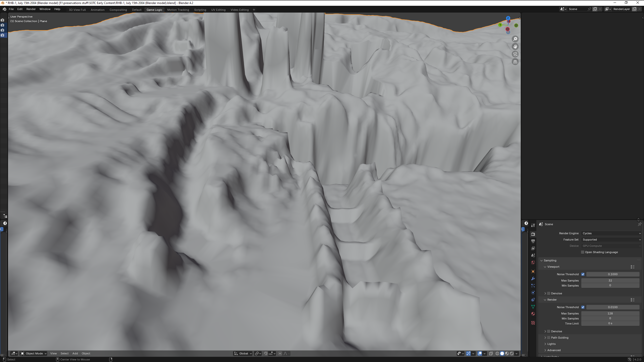Screen dimensions: 644x362
Task: Open the Render Engine dropdown
Action: 611,233
